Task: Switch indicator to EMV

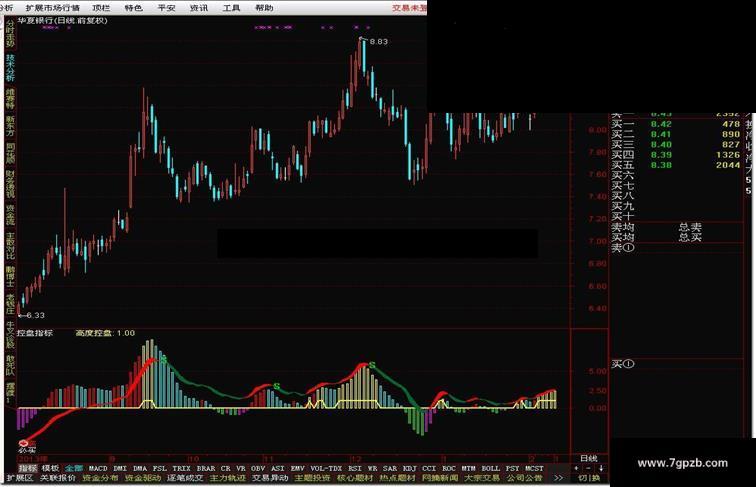Action: click(297, 468)
